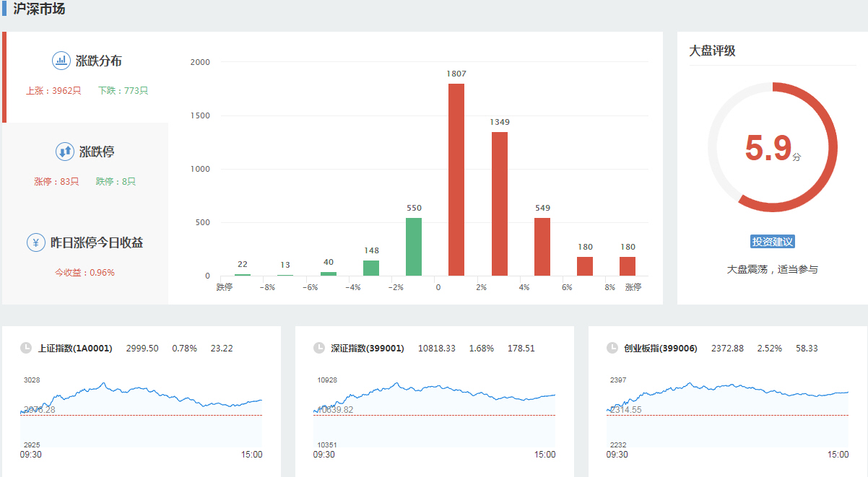Click the yen icon for 昨日涨停今日收益
The height and width of the screenshot is (477, 868).
(x=36, y=242)
